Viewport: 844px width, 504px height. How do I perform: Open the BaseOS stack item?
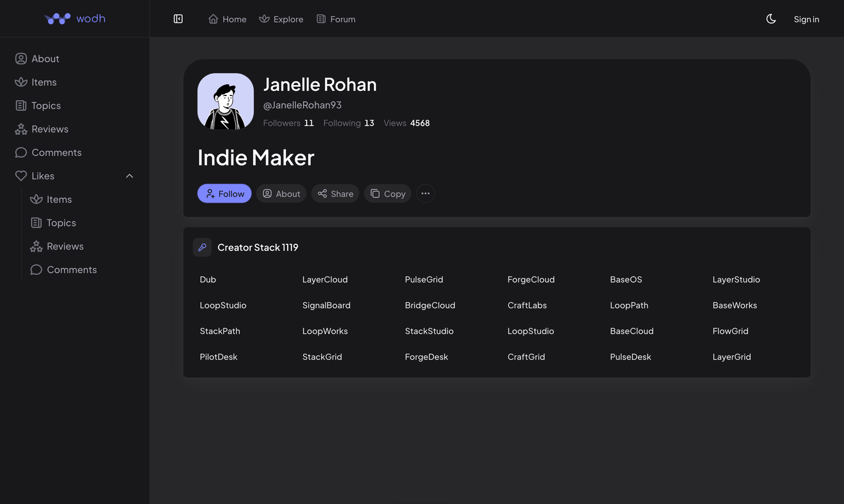point(626,280)
